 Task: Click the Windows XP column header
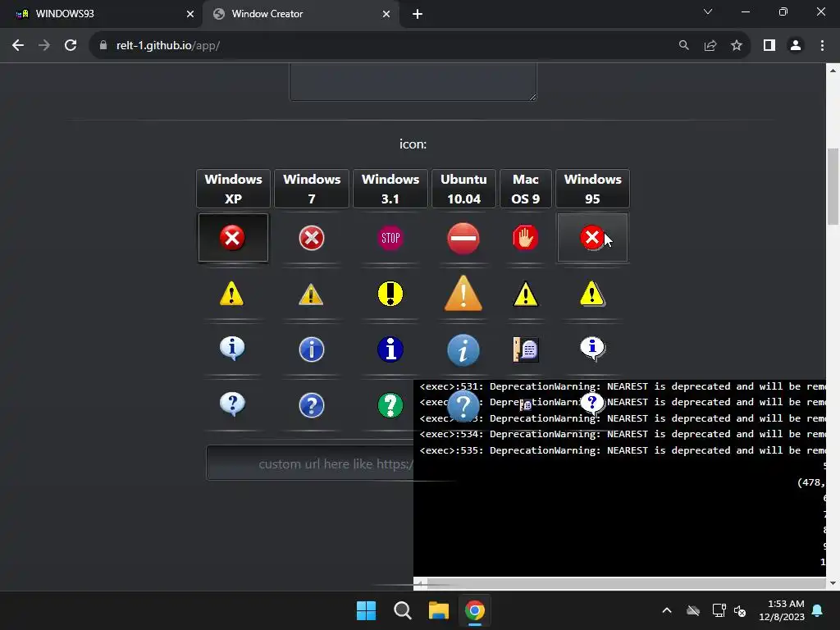(x=233, y=189)
